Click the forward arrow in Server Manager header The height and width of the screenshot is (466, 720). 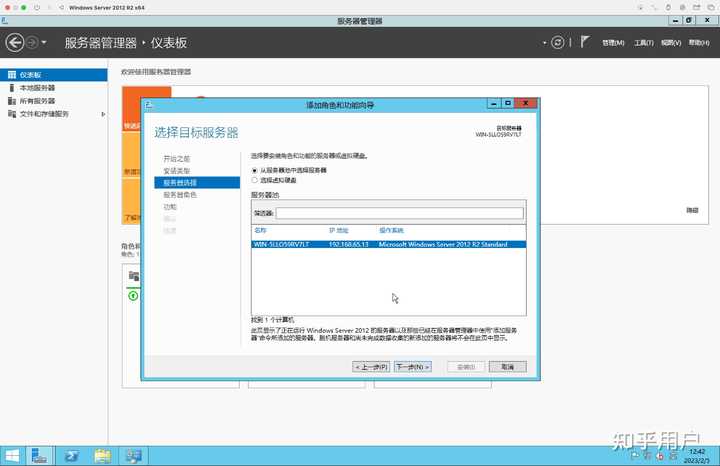(x=32, y=43)
